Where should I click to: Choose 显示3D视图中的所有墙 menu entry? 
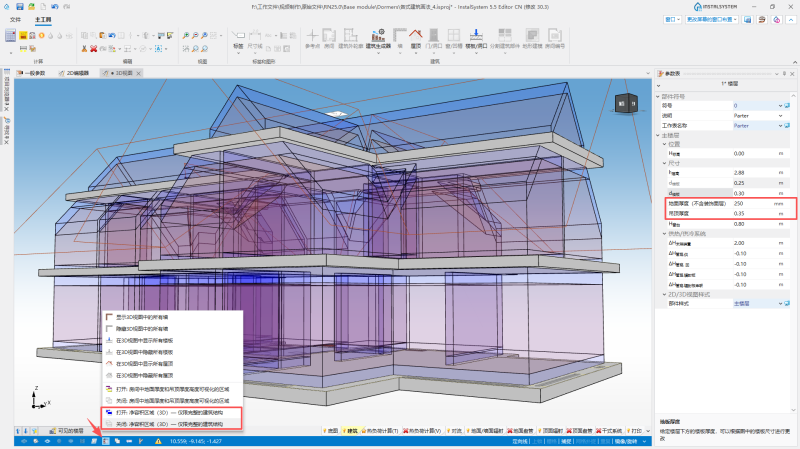tap(142, 317)
